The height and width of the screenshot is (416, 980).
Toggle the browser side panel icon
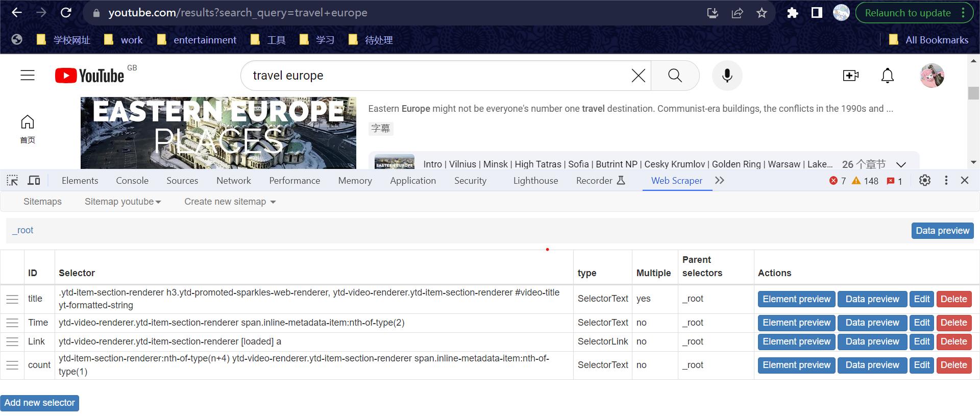coord(817,13)
